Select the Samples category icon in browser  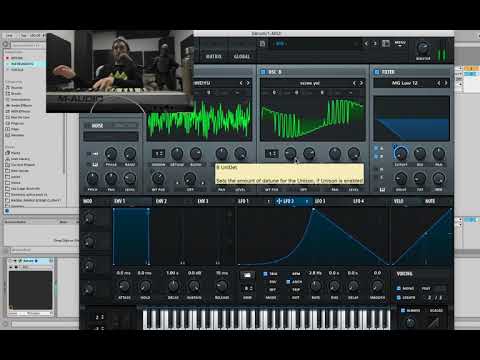click(8, 135)
